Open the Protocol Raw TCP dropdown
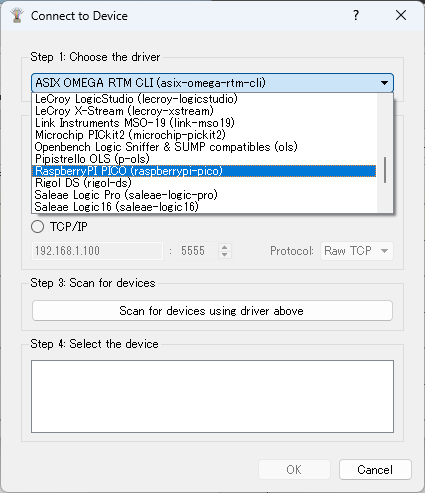 point(357,251)
